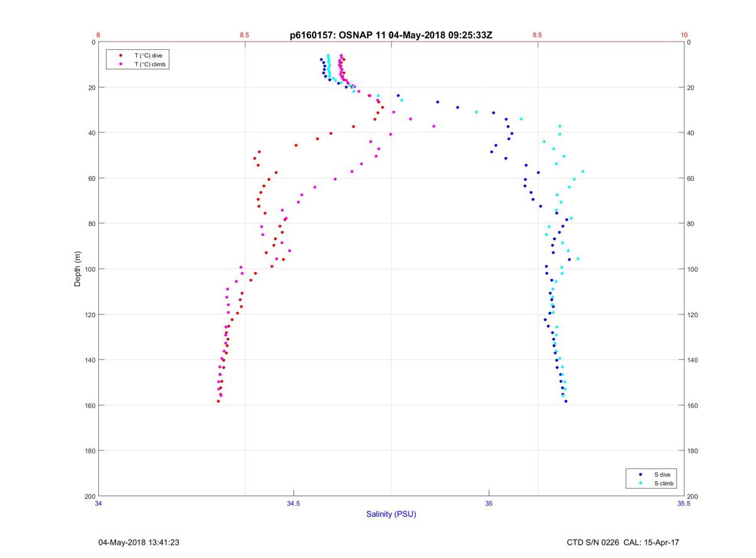Click the 35 salinity tick label
The image size is (756, 558).
click(x=489, y=503)
